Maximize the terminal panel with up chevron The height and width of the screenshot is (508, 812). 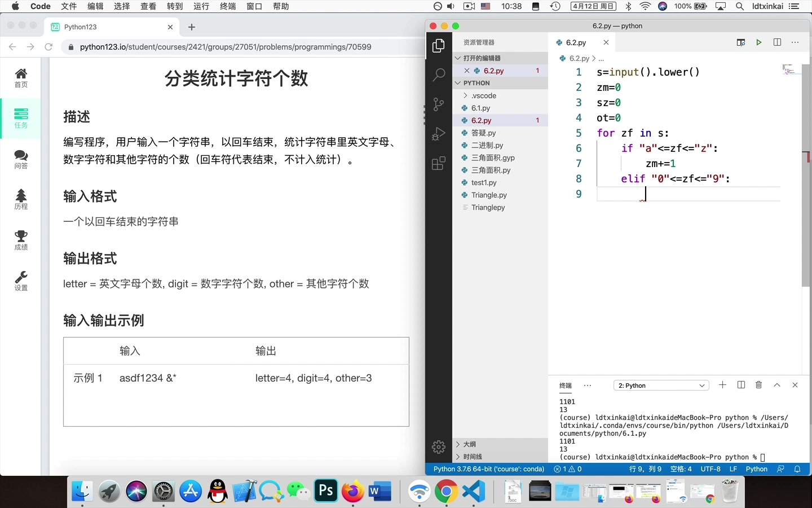tap(777, 385)
